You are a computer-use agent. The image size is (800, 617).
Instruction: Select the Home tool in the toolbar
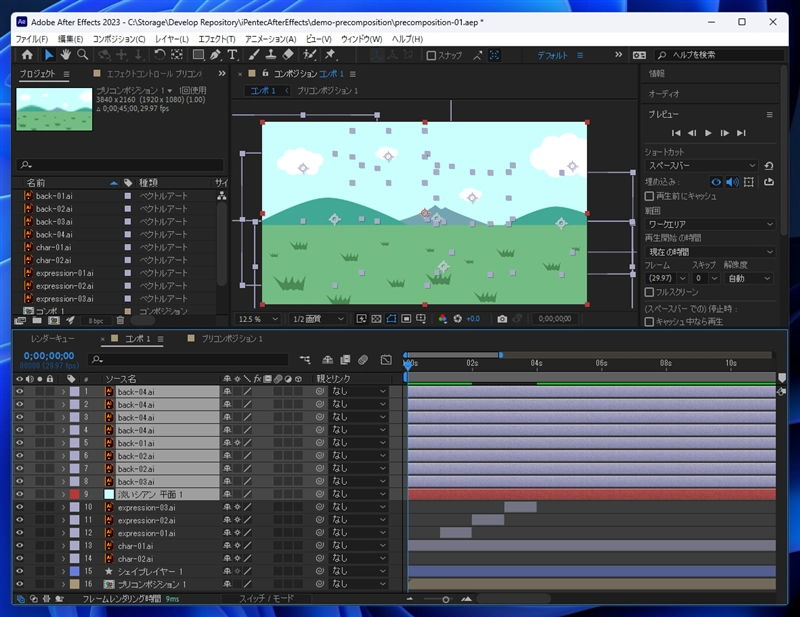click(x=27, y=55)
